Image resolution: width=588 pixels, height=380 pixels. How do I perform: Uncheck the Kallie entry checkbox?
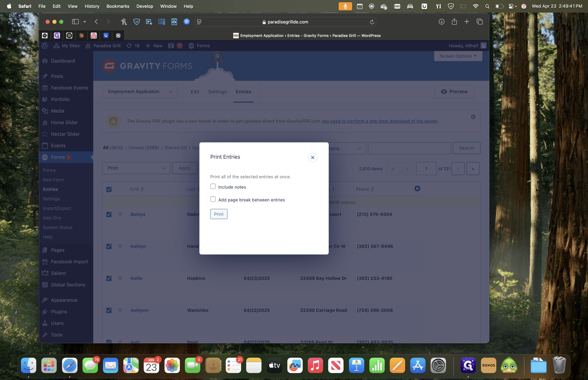109,278
